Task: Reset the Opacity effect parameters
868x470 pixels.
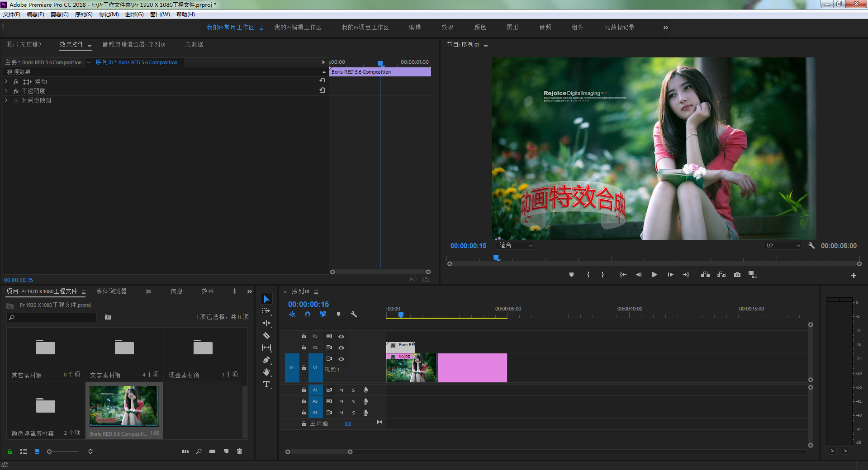Action: coord(322,90)
